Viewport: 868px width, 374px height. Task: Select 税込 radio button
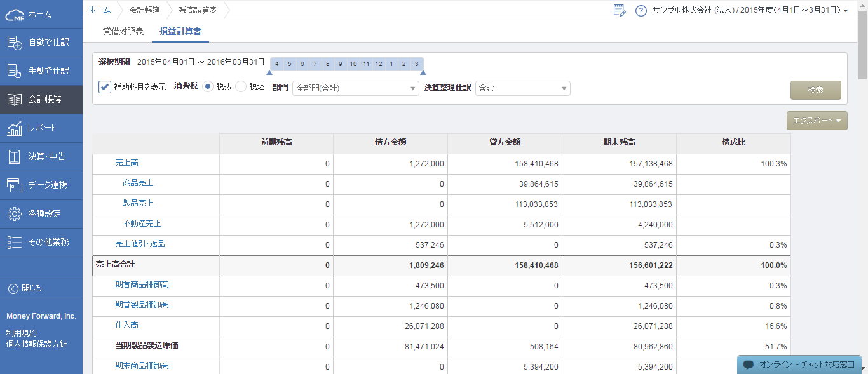coord(241,86)
